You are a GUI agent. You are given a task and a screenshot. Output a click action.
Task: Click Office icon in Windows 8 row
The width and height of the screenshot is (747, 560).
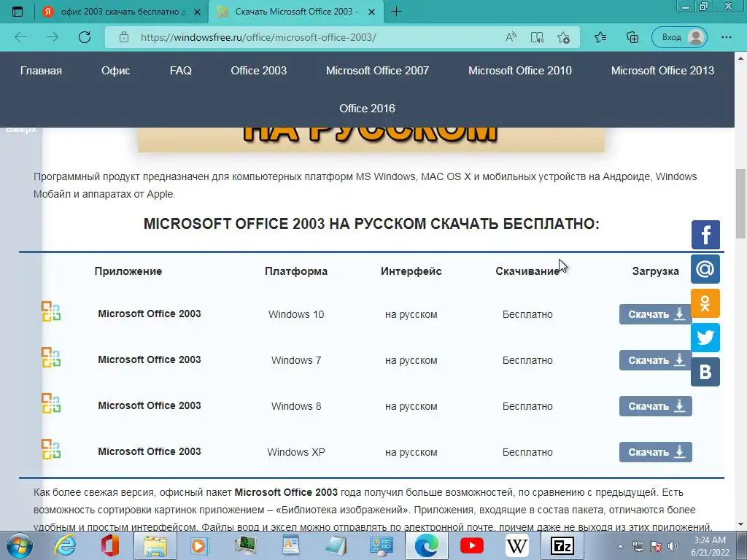pyautogui.click(x=51, y=402)
